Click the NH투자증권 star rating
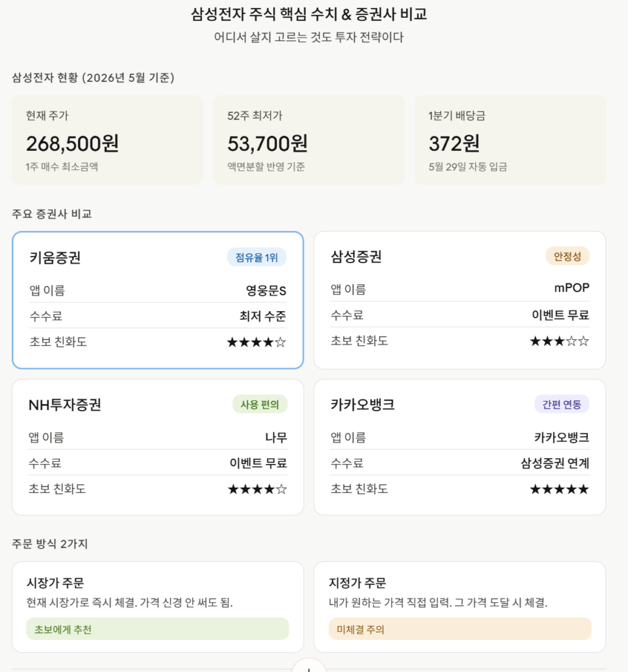Viewport: 628px width, 672px height. point(257,489)
